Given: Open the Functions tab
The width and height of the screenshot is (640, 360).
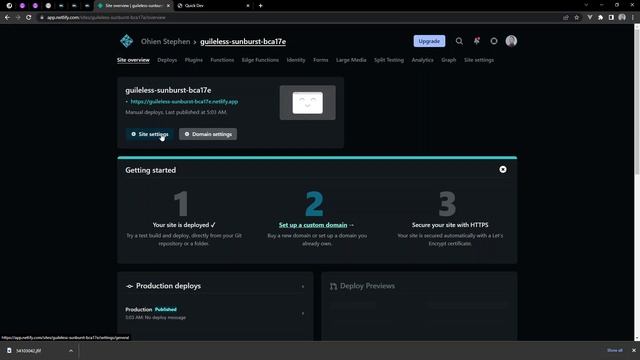Looking at the screenshot, I should click(222, 60).
